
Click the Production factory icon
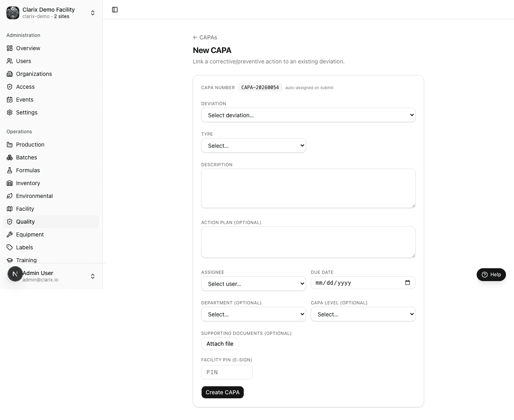(x=10, y=145)
